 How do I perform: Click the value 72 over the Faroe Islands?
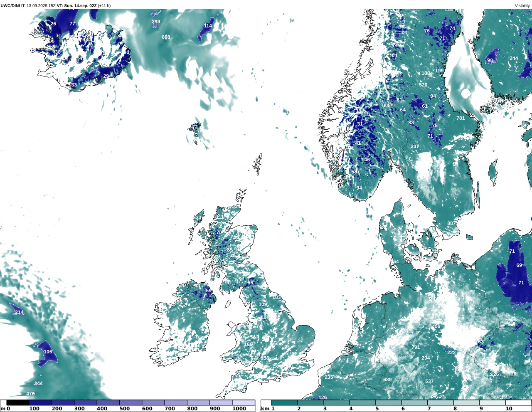tap(195, 127)
